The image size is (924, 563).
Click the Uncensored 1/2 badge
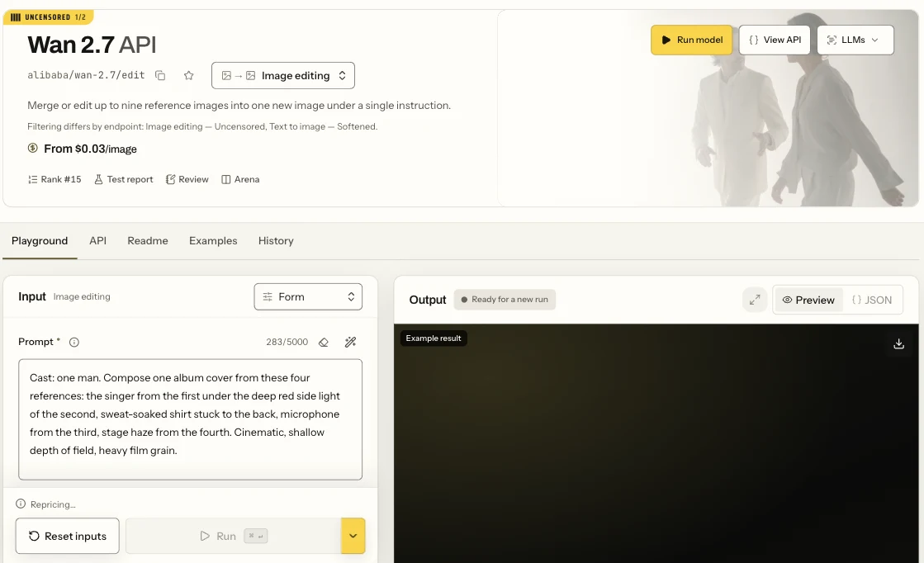point(49,17)
